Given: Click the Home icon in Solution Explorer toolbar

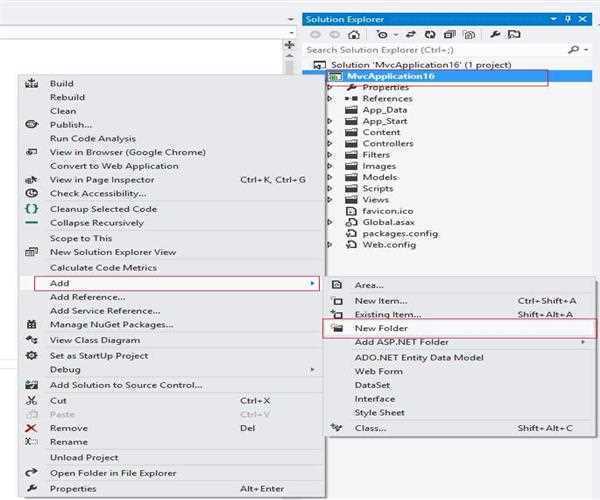Looking at the screenshot, I should (x=353, y=34).
